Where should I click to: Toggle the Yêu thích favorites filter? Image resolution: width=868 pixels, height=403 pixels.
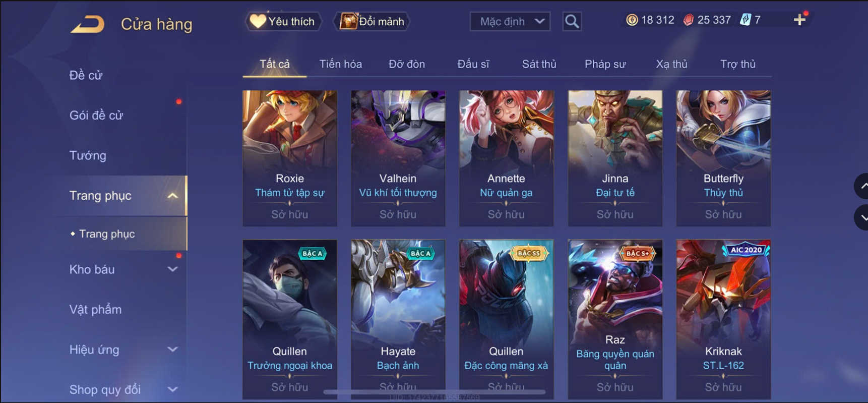283,21
